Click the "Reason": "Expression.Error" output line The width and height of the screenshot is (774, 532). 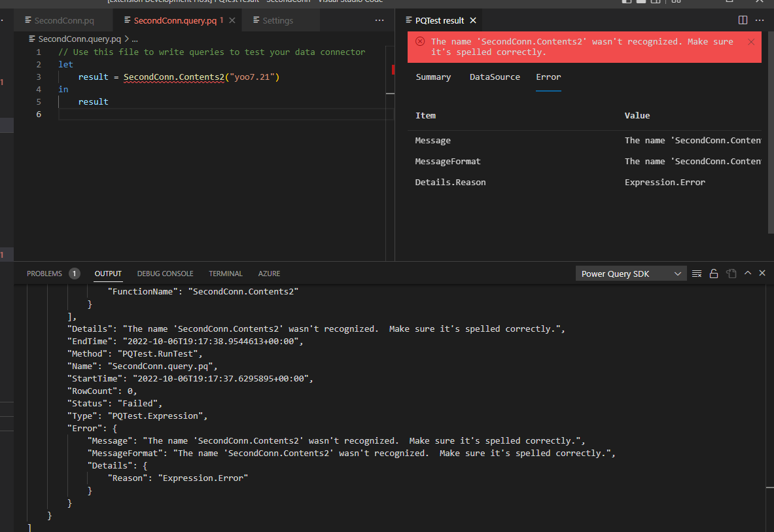pos(178,478)
